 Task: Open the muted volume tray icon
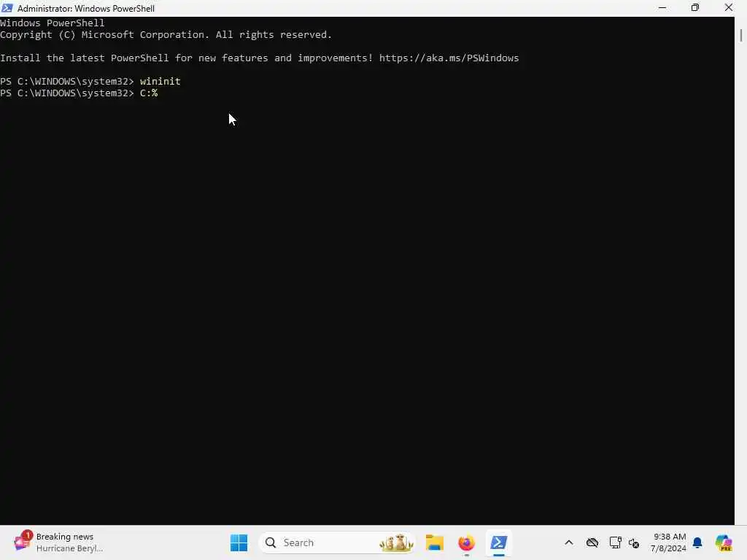pyautogui.click(x=634, y=542)
